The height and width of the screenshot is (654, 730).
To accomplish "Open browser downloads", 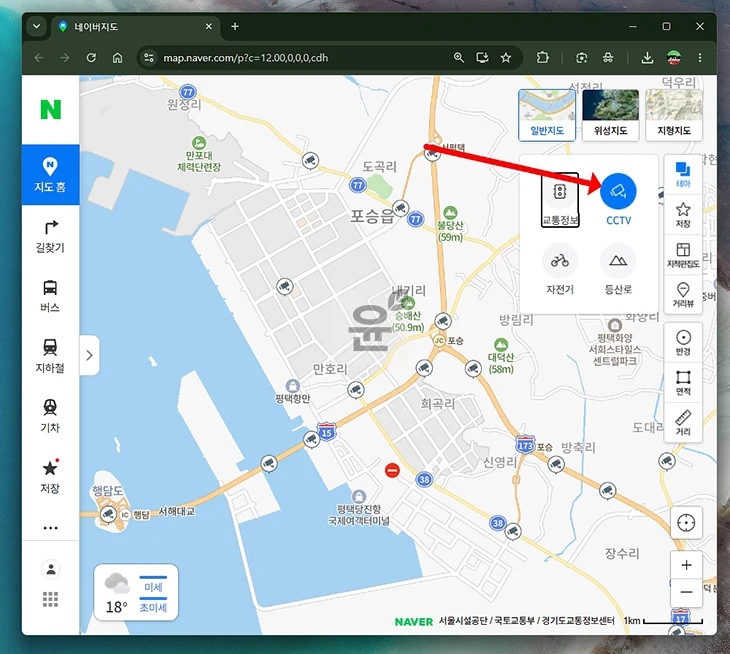I will click(647, 58).
